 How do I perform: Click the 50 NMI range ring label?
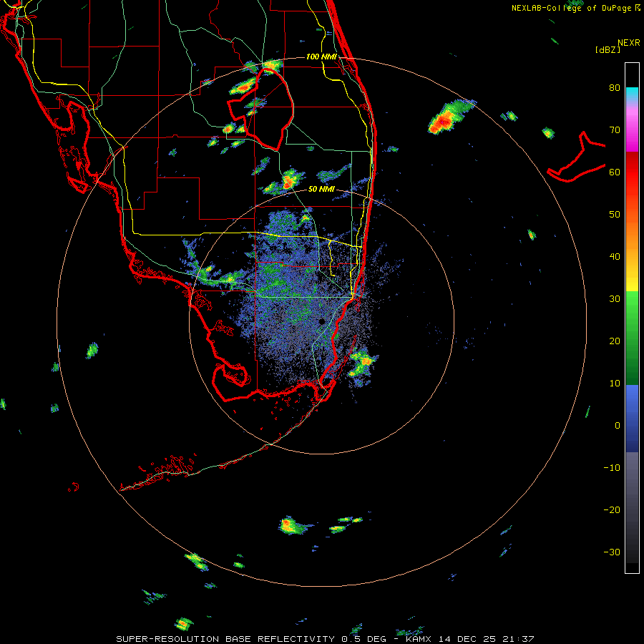[321, 190]
